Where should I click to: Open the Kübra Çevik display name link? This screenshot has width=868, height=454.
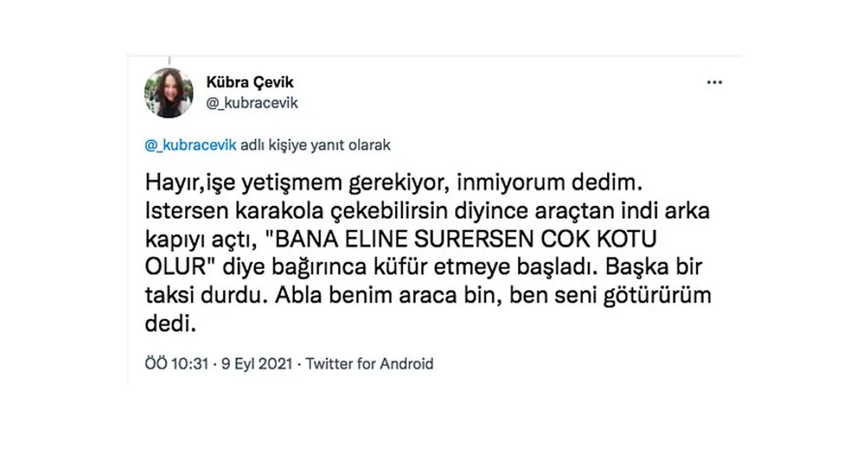coord(250,82)
